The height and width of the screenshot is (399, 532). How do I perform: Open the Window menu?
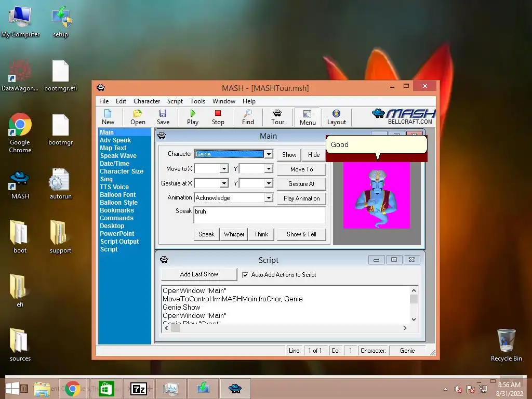click(223, 101)
